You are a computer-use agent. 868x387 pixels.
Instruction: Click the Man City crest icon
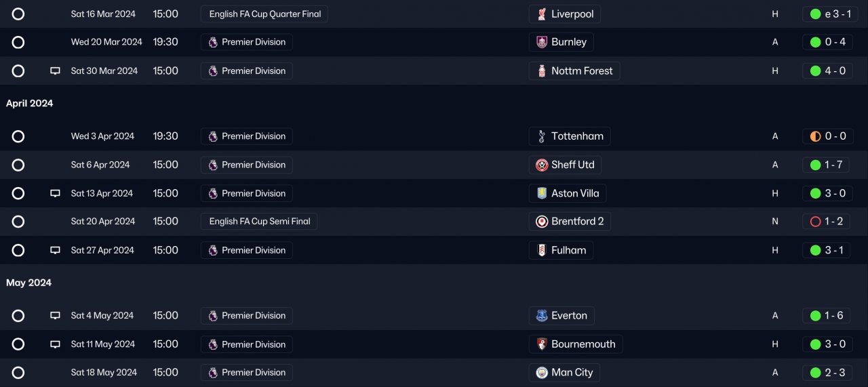[541, 373]
